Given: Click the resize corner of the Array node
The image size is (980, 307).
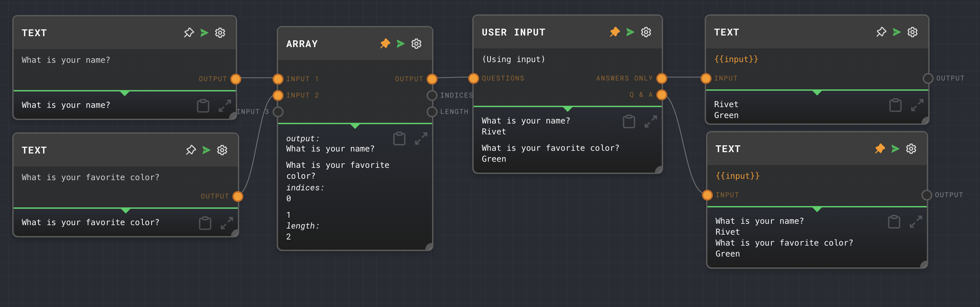Looking at the screenshot, I should tap(429, 247).
